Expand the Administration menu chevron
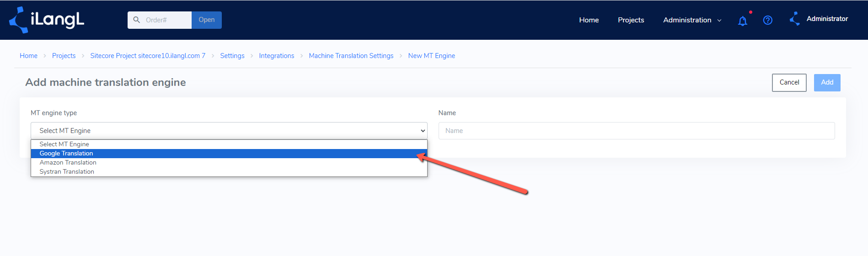868x256 pixels. click(x=719, y=21)
